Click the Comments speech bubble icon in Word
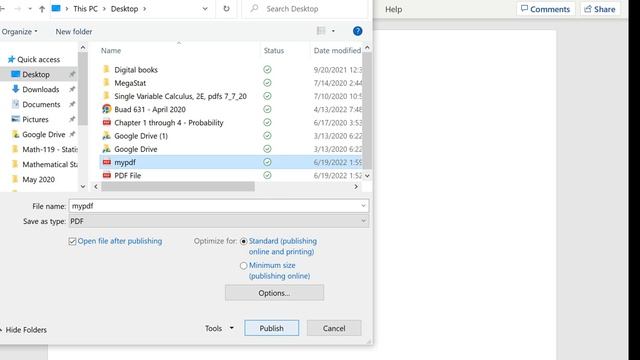The width and height of the screenshot is (640, 360). 524,9
